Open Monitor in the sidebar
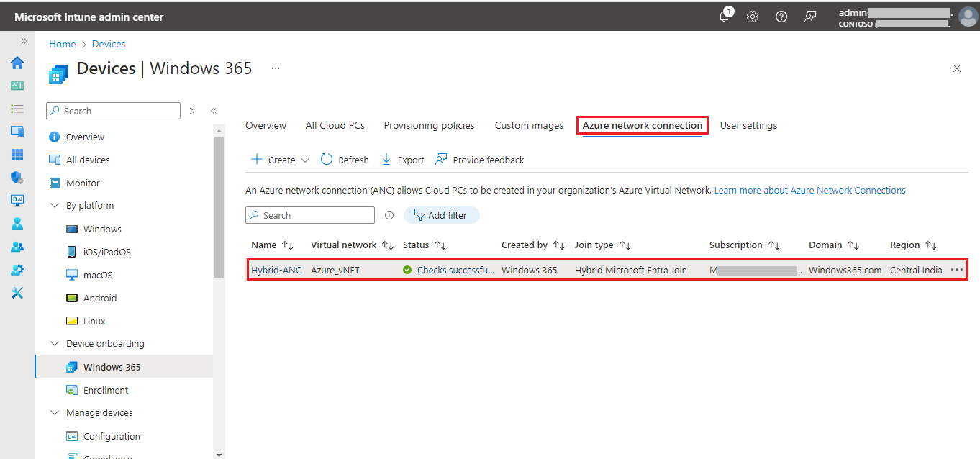 click(x=83, y=183)
